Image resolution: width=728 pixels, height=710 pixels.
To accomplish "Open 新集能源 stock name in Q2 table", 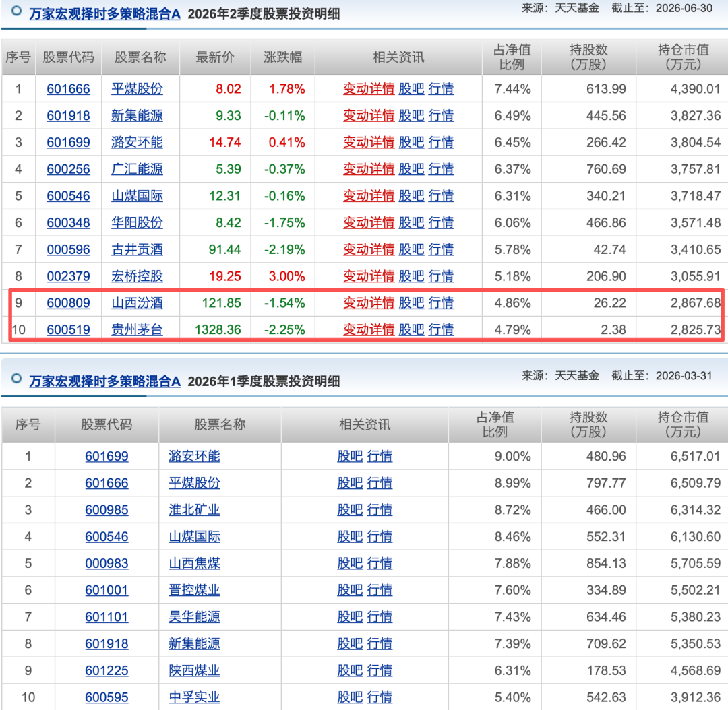I will 137,116.
